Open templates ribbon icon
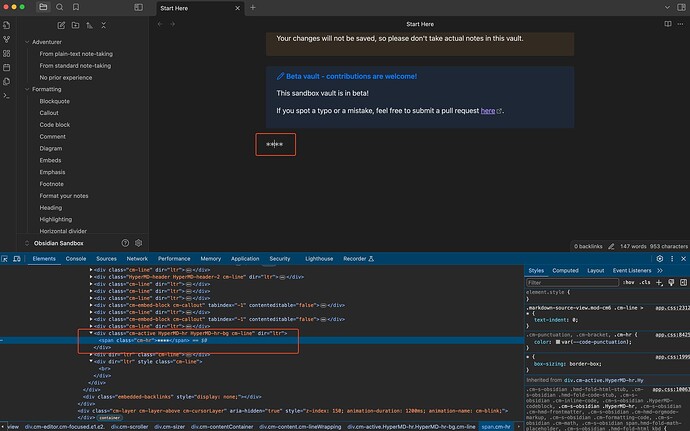The height and width of the screenshot is (431, 690). click(7, 81)
